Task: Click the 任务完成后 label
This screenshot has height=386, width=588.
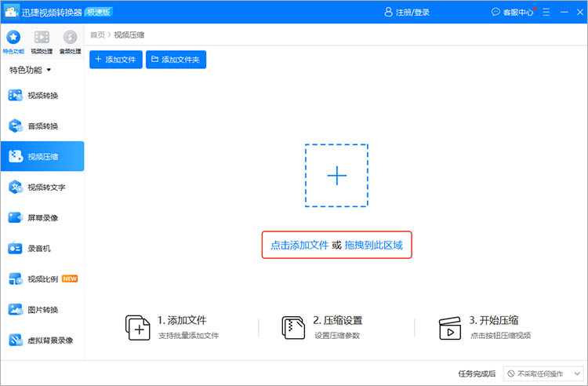Action: pos(477,373)
